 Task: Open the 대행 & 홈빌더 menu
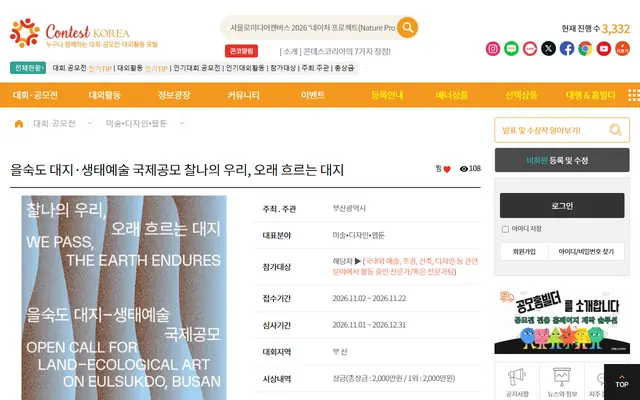[591, 95]
